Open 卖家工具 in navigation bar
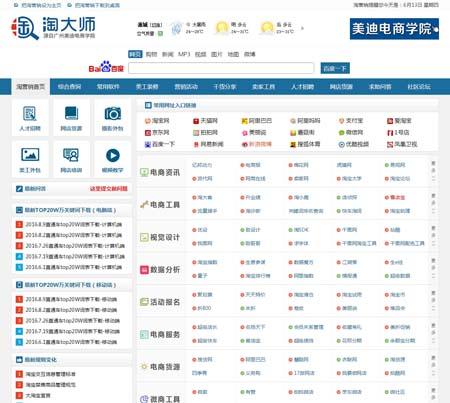Screen dimensions: 450x403 [x=264, y=87]
